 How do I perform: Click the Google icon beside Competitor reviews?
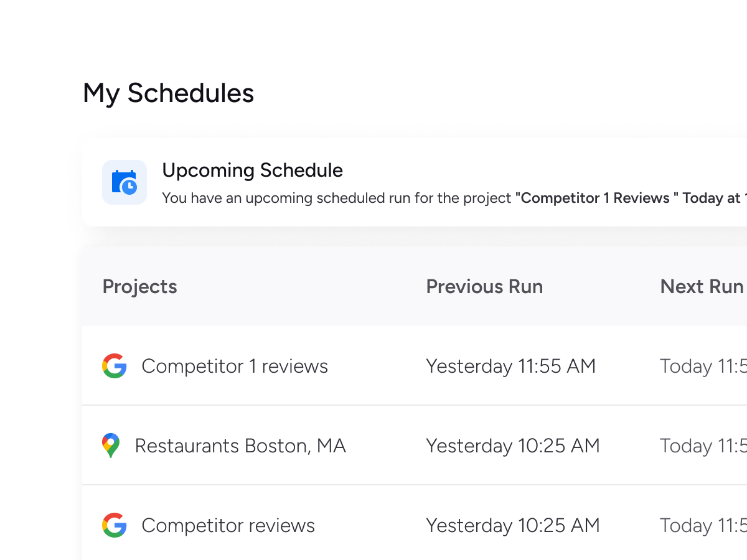(x=115, y=525)
